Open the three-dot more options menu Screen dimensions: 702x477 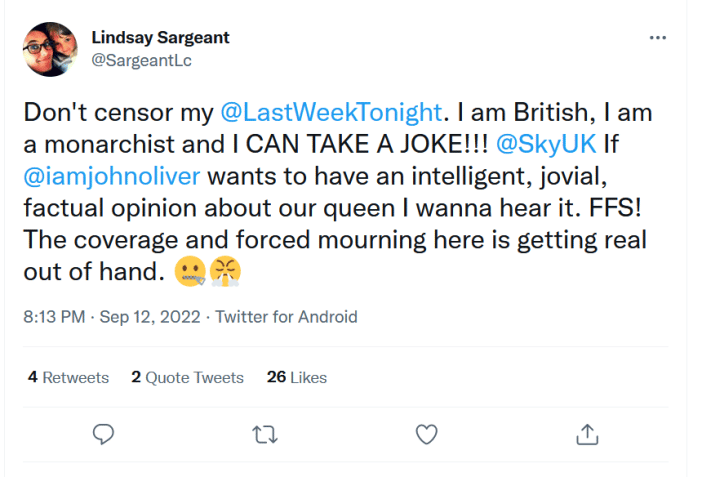[657, 38]
